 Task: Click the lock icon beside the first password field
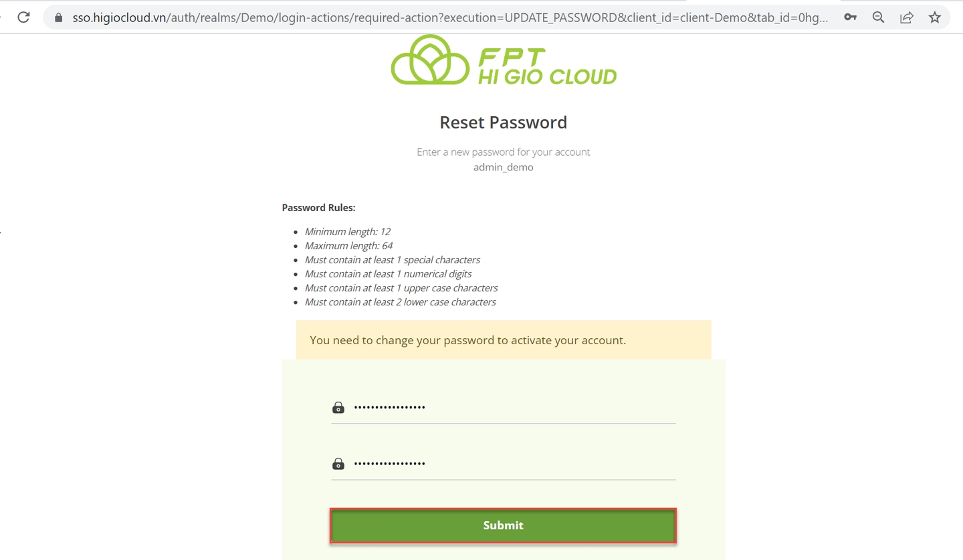click(x=338, y=407)
